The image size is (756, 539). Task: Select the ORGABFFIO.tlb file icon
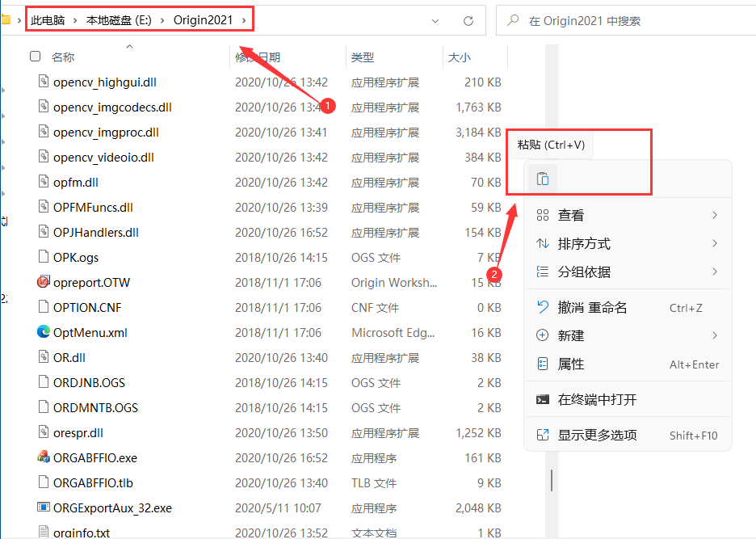pyautogui.click(x=44, y=482)
